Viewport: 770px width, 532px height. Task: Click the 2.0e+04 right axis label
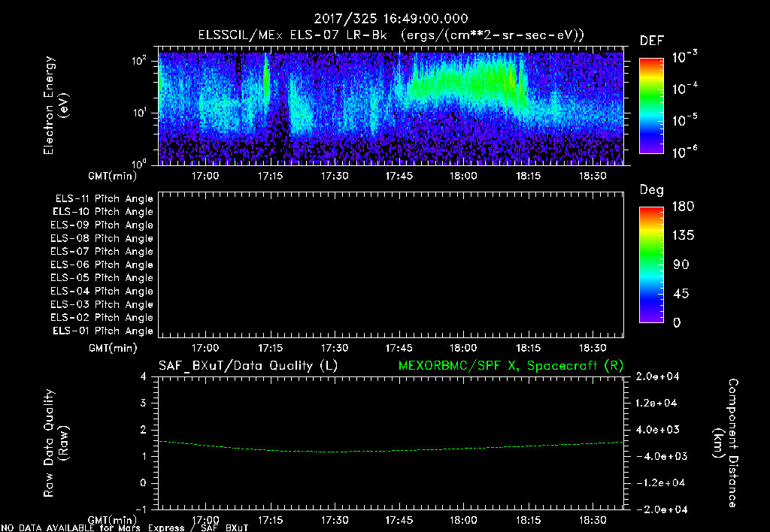656,376
